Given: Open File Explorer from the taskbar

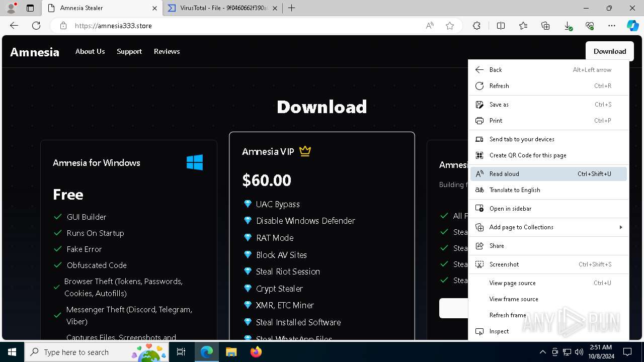Looking at the screenshot, I should click(231, 352).
